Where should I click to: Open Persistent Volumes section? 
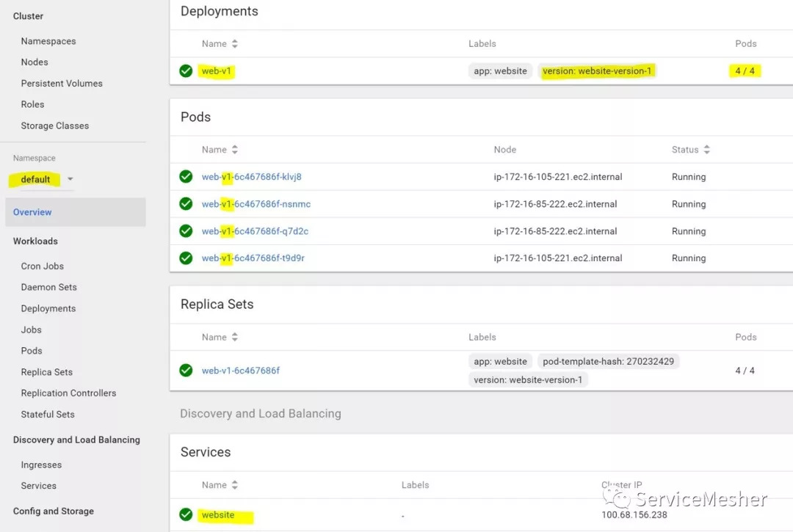[62, 84]
